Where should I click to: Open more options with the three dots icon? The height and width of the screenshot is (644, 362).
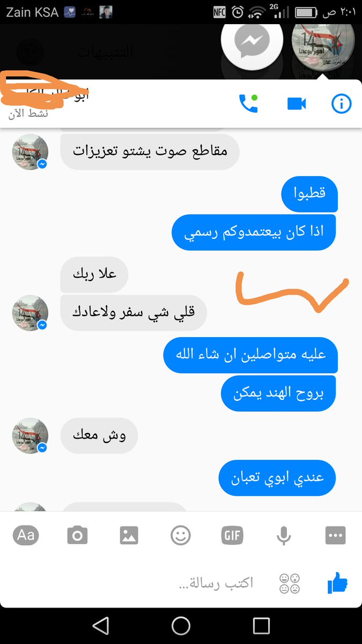point(336,535)
